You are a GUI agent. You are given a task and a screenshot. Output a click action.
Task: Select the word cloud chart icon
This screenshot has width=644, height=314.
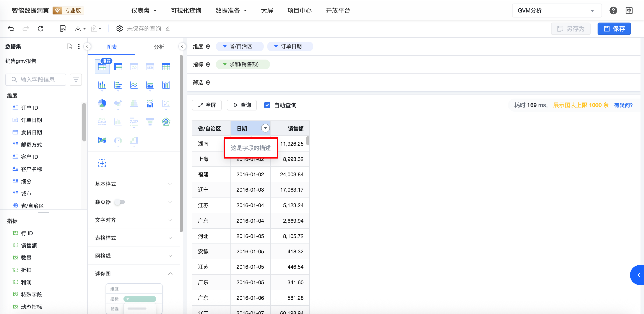point(102,122)
